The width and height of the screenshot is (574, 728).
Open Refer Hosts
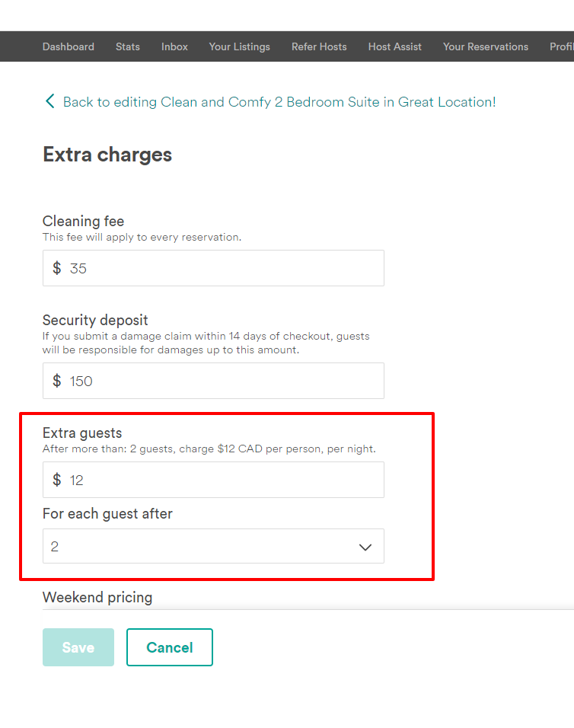(319, 46)
